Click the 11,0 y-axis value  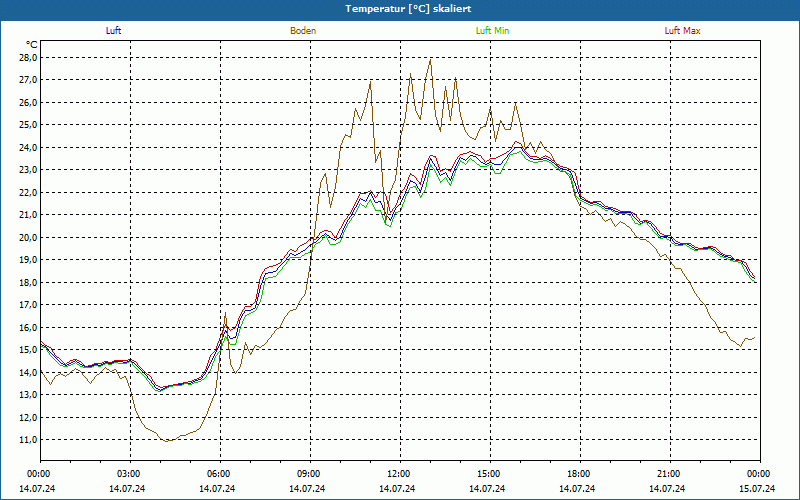pyautogui.click(x=29, y=439)
